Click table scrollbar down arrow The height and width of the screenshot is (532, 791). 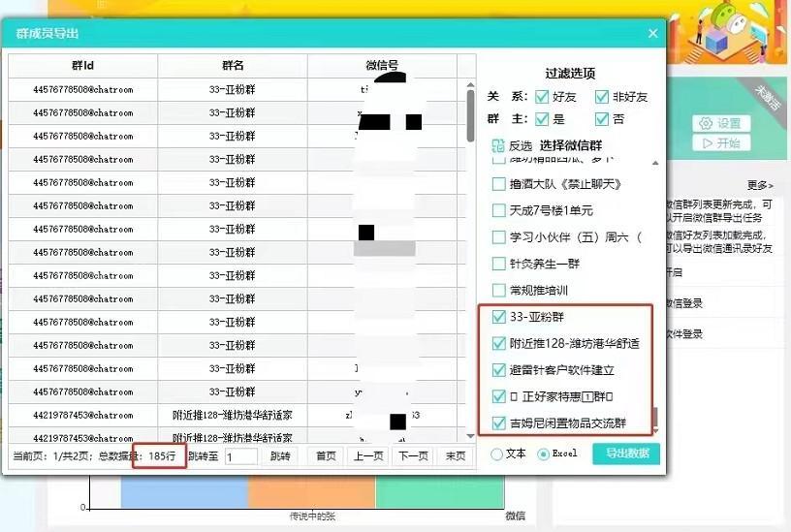[x=470, y=436]
